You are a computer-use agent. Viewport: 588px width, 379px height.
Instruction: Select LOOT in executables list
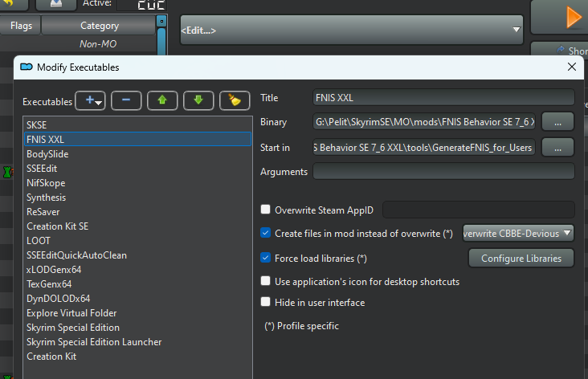coord(137,240)
